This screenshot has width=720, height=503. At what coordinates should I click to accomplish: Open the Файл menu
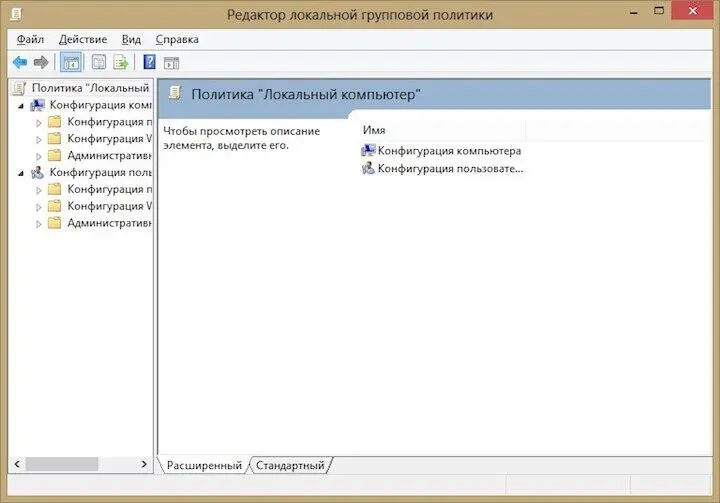tap(30, 40)
